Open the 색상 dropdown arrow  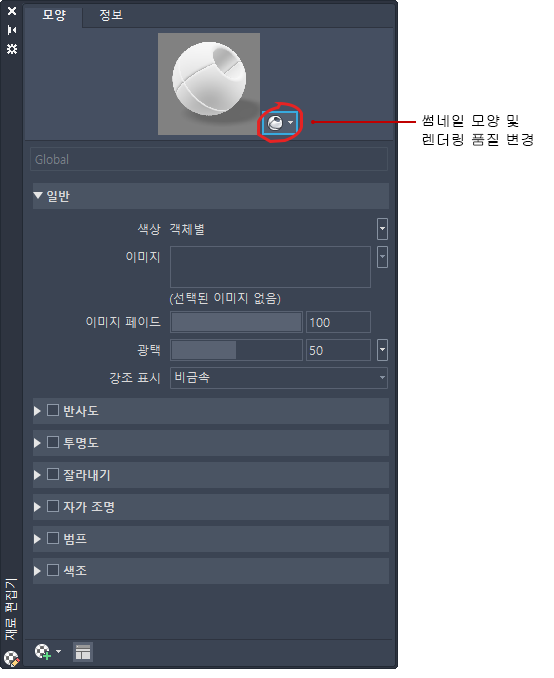coord(382,229)
